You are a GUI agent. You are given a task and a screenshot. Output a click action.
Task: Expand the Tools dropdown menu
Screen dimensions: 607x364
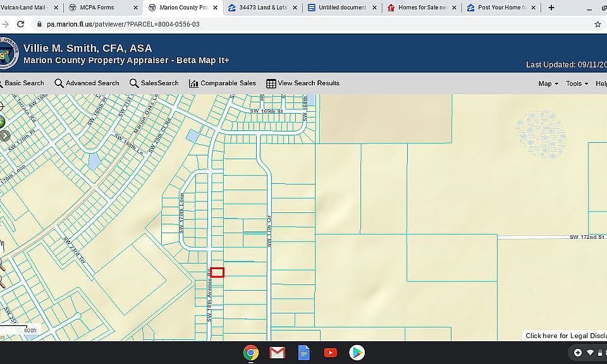click(x=577, y=83)
